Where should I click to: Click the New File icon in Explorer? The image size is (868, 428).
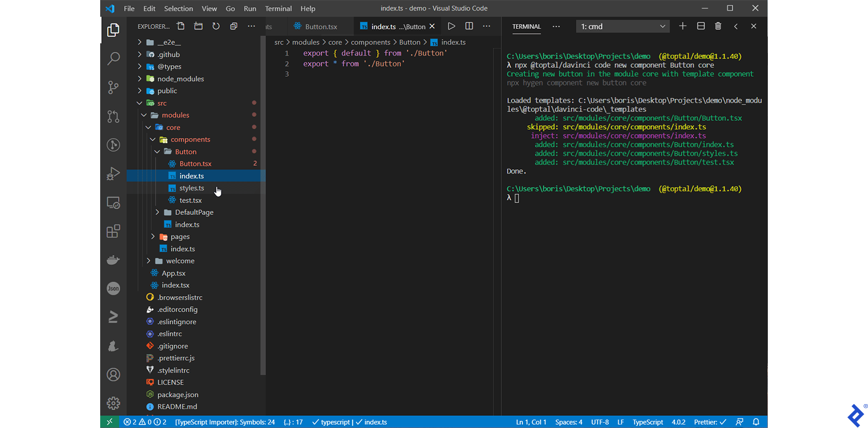(x=180, y=26)
